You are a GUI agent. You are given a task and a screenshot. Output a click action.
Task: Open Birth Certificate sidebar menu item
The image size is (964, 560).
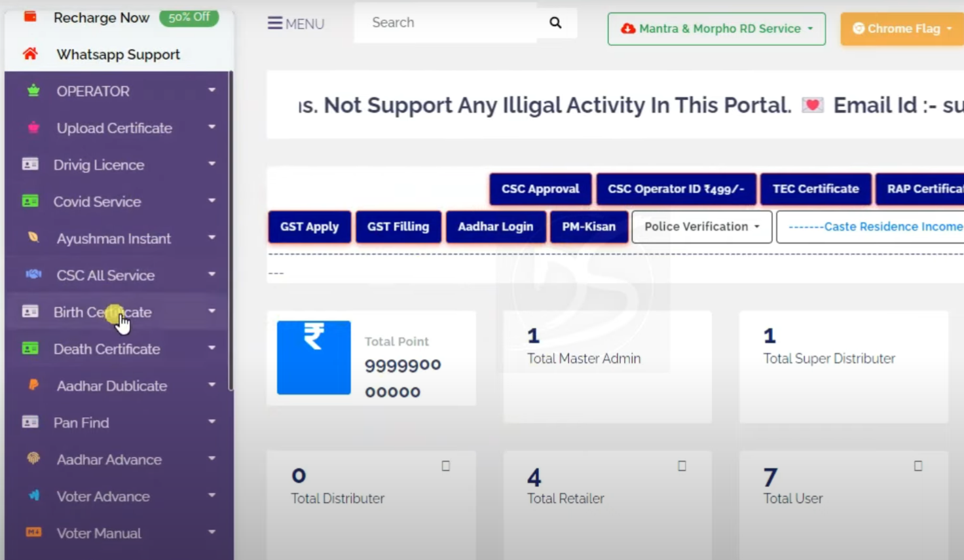pyautogui.click(x=103, y=312)
